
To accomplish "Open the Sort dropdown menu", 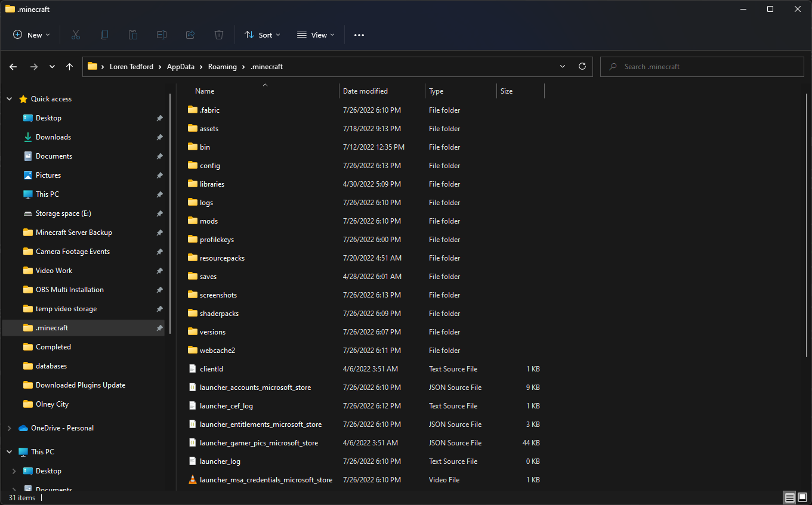I will pyautogui.click(x=262, y=35).
